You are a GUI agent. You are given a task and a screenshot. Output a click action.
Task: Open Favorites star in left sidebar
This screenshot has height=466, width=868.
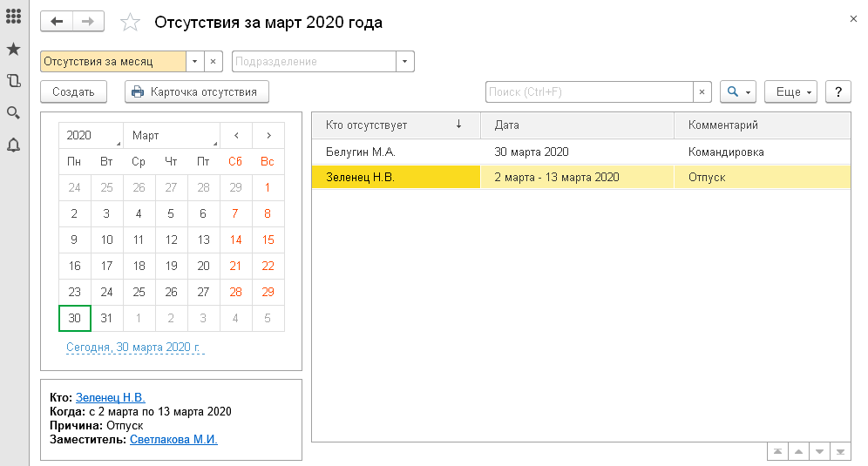[13, 50]
